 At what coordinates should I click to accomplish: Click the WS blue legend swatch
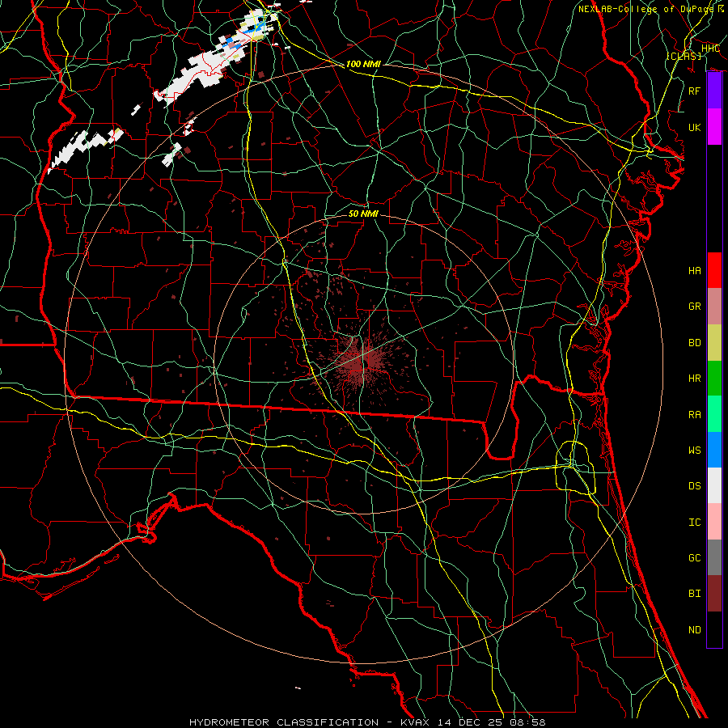click(714, 450)
